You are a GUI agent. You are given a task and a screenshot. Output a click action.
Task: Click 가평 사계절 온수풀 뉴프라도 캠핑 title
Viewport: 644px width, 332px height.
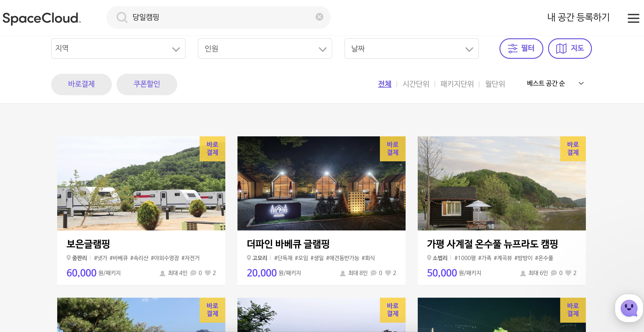tap(492, 244)
